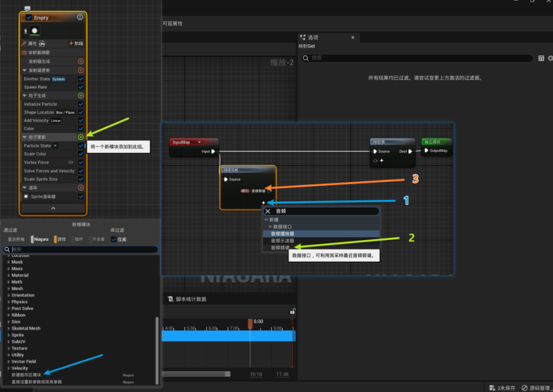Expand the Skeletal Mesh category
553x392 pixels.
coord(9,328)
